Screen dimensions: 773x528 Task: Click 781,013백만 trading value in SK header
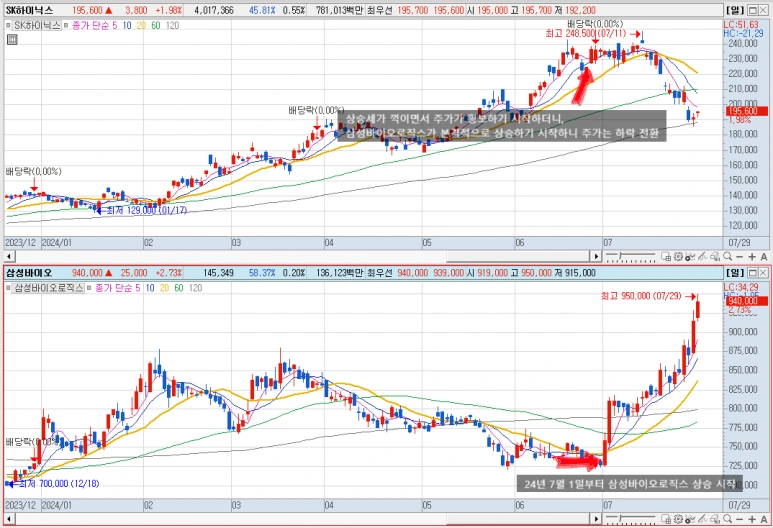click(339, 10)
